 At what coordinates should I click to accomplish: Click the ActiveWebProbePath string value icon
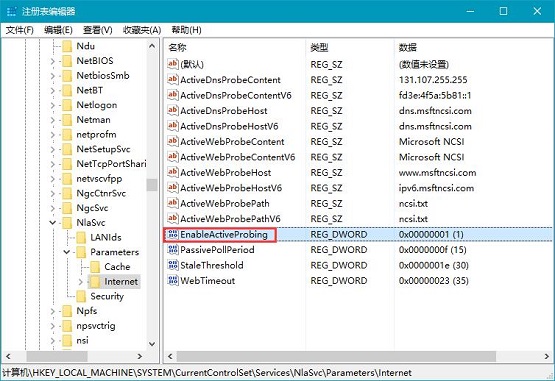[172, 203]
